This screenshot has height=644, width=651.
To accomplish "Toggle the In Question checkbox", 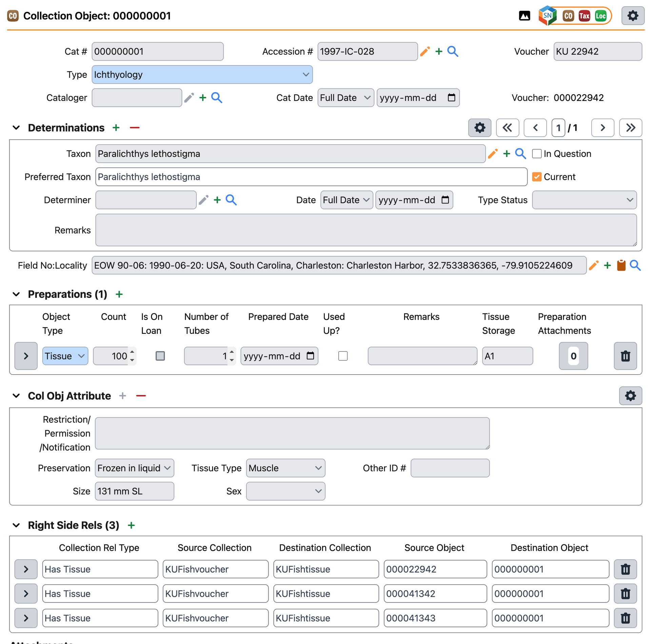I will pyautogui.click(x=536, y=154).
